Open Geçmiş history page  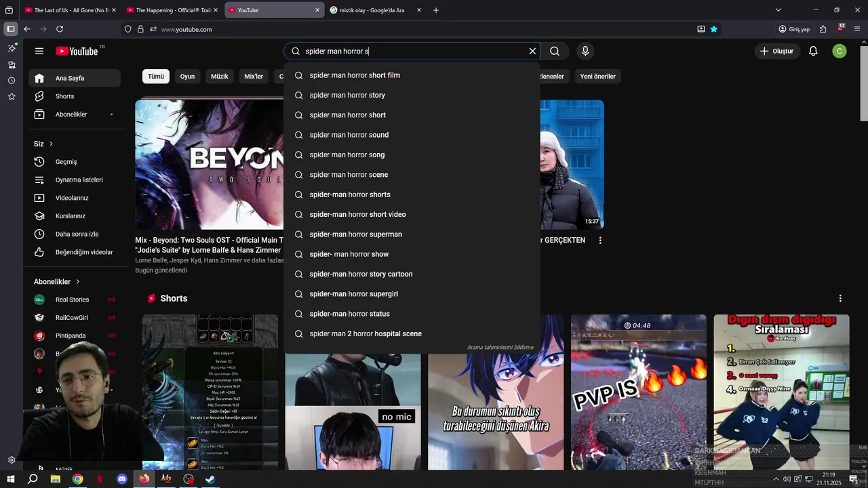click(x=75, y=161)
